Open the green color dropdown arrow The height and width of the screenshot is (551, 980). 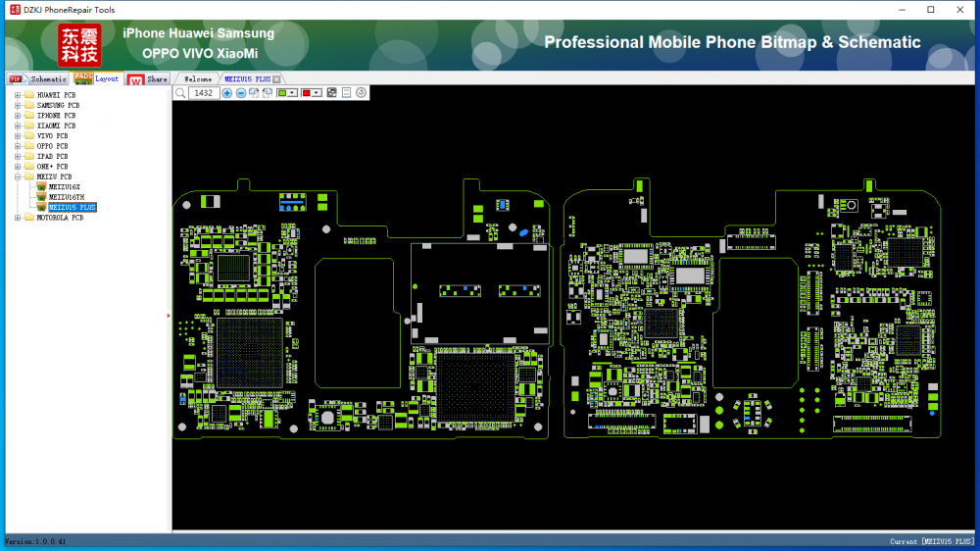coord(293,93)
